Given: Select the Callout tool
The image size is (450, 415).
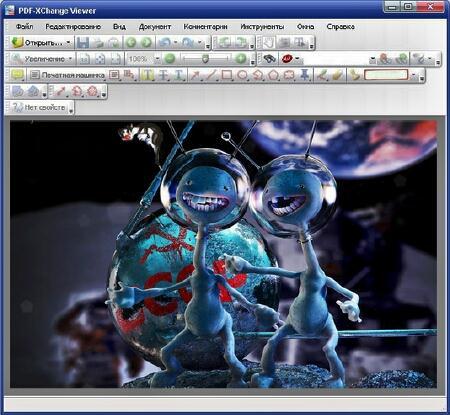Looking at the screenshot, I should point(129,75).
